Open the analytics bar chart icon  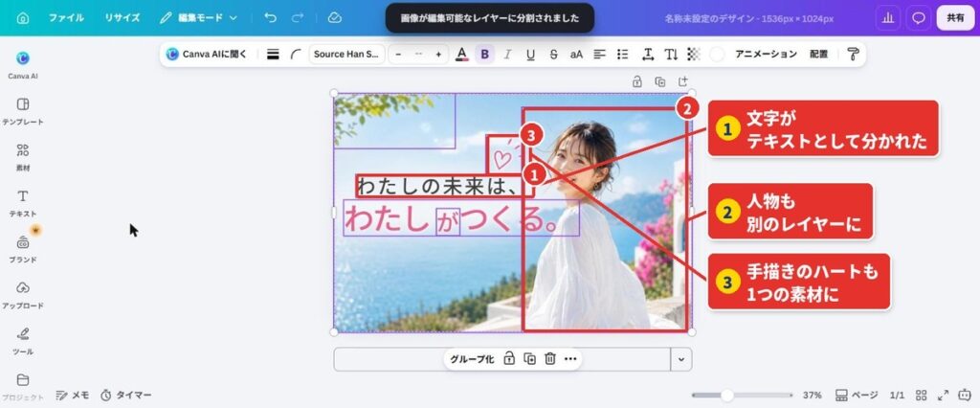[x=888, y=18]
